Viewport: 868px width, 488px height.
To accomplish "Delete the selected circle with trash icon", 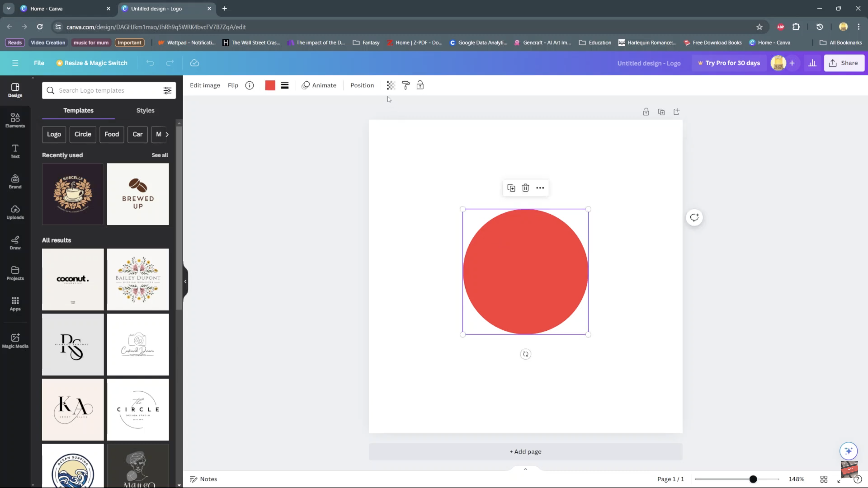I will coord(525,188).
